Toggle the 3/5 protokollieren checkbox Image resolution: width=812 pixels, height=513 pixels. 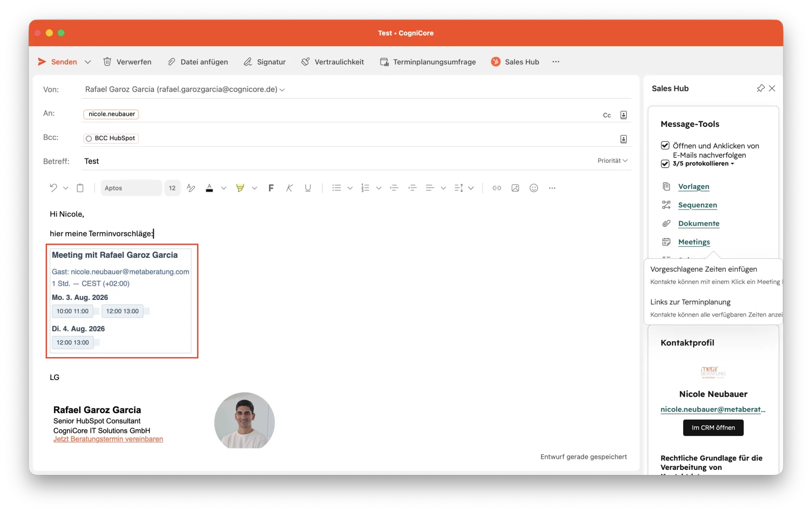click(x=665, y=164)
